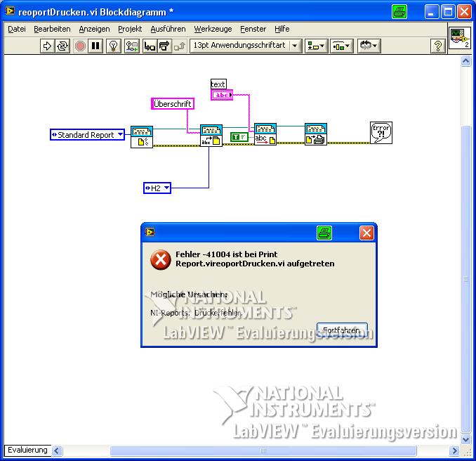This screenshot has height=461, width=476.
Task: Open the Fenster menu
Action: pyautogui.click(x=253, y=30)
